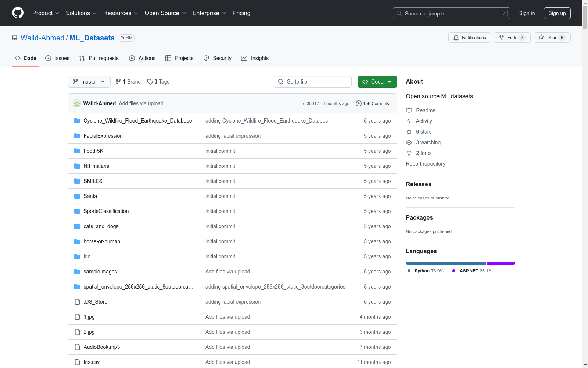Click the Food-5K folder icon
This screenshot has height=368, width=588.
(x=77, y=151)
